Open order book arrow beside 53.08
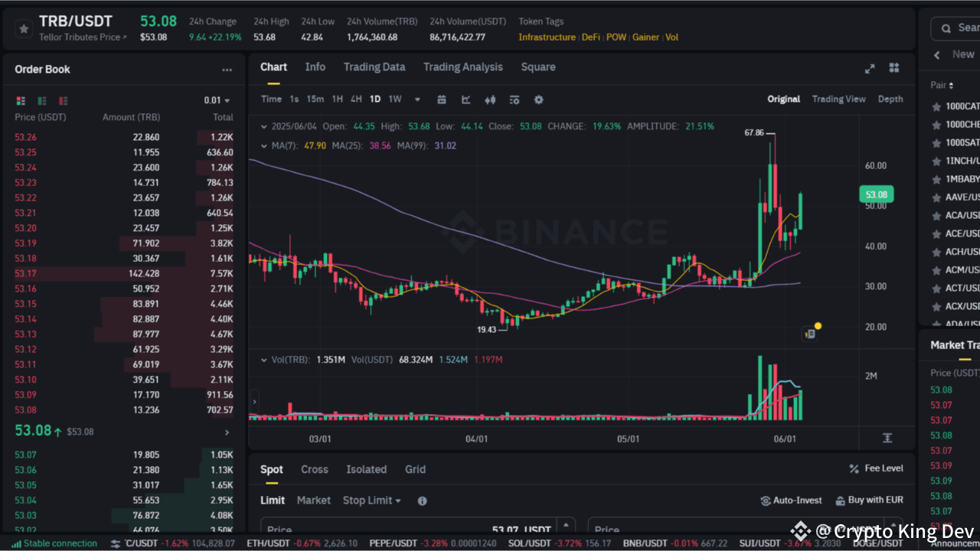The height and width of the screenshot is (551, 980). pos(227,432)
